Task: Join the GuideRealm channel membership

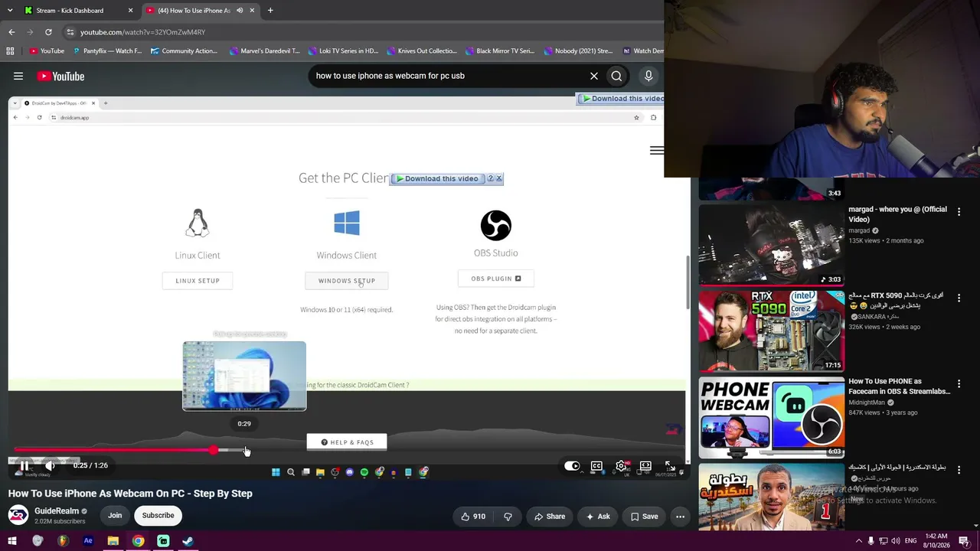Action: pos(115,515)
